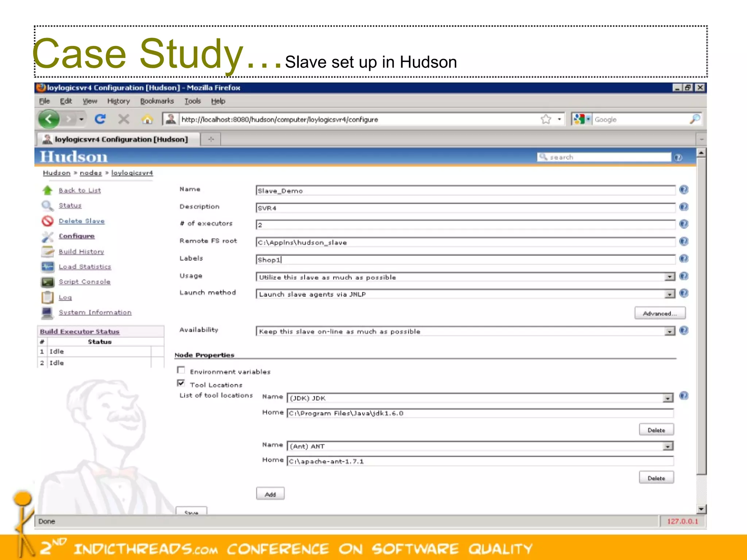Click help icon next to Name field
The image size is (747, 560).
click(684, 190)
